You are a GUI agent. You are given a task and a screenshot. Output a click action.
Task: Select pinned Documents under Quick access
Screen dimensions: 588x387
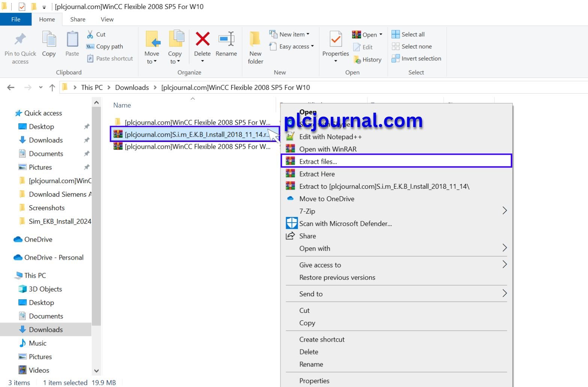point(46,154)
